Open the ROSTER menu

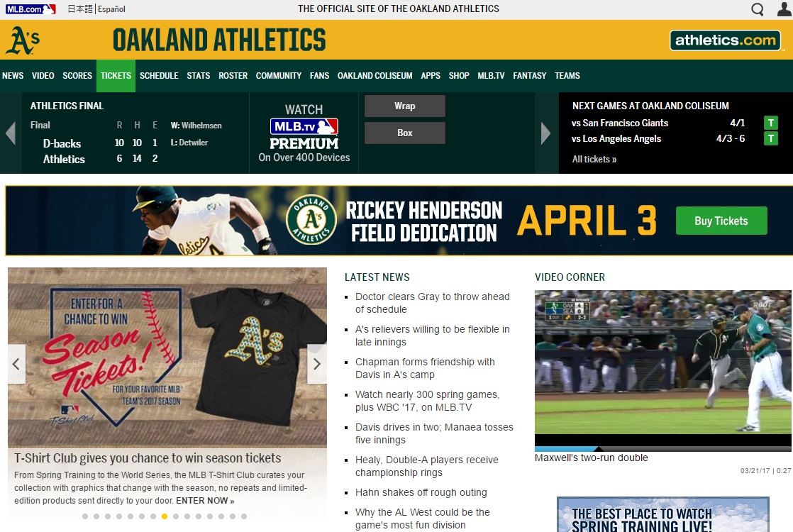click(x=233, y=76)
